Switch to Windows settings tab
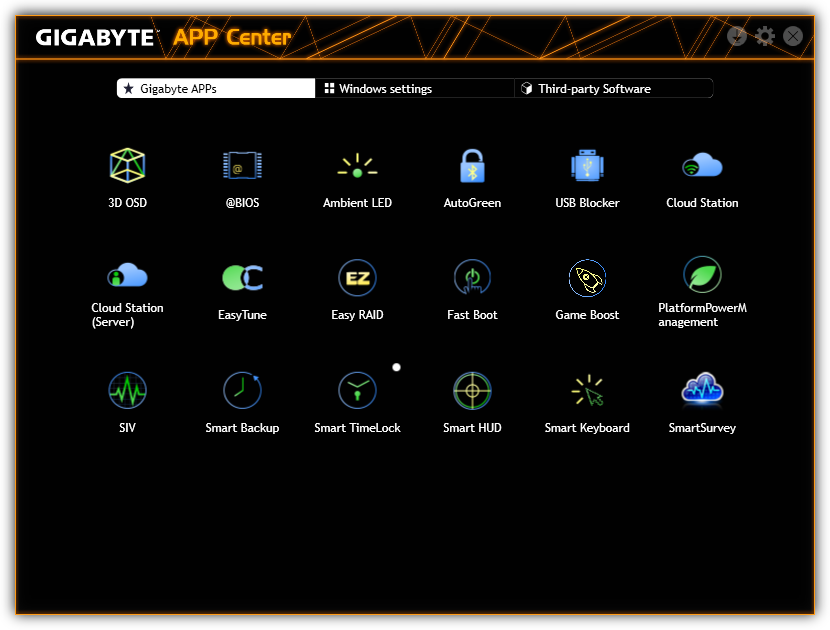Viewport: 830px width, 630px height. coord(414,88)
